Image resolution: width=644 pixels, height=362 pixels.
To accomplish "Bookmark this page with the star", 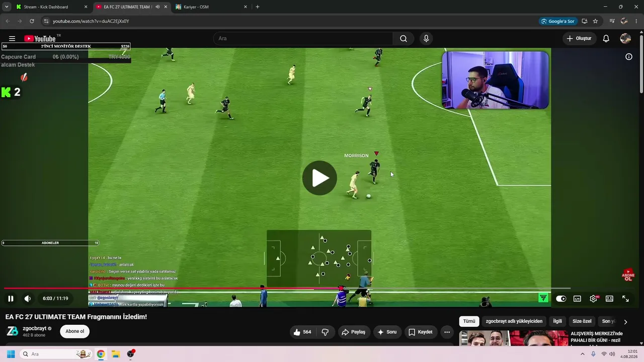I will [x=595, y=21].
